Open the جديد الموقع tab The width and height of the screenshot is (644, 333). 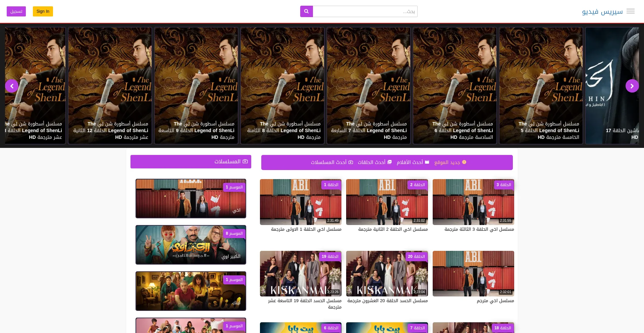[x=450, y=162]
